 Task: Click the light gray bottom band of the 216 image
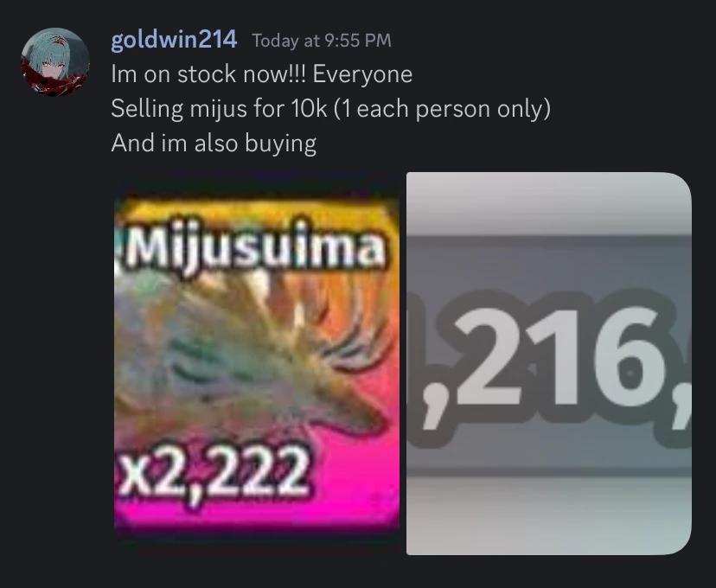point(549,516)
